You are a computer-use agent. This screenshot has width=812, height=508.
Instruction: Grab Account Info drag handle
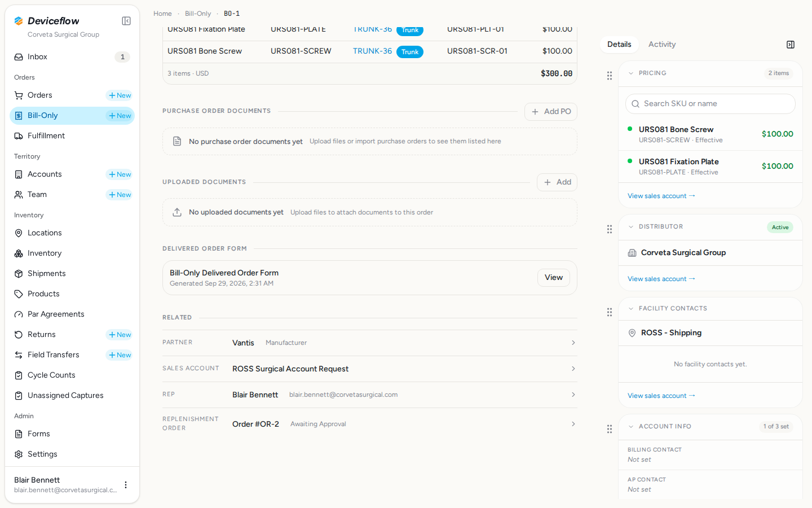[x=610, y=429]
